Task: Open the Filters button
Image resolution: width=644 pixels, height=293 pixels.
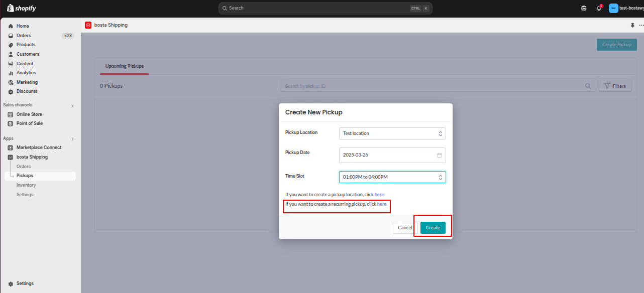Action: (615, 86)
